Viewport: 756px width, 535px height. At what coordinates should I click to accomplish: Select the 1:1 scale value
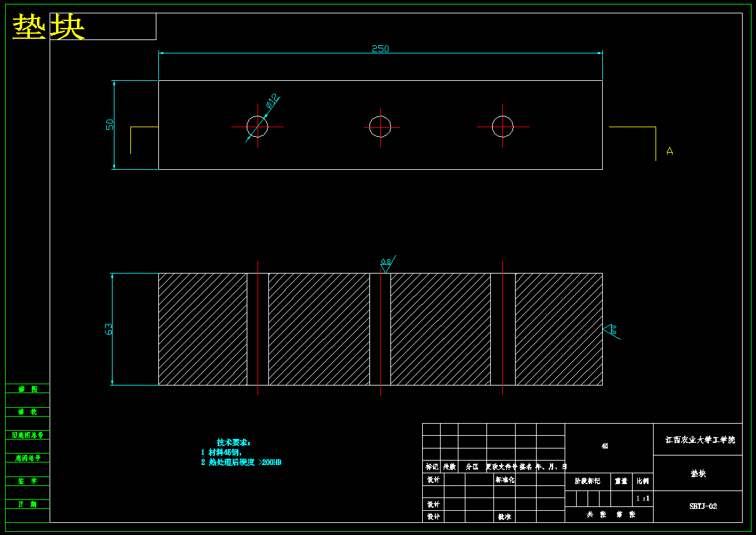tap(643, 498)
